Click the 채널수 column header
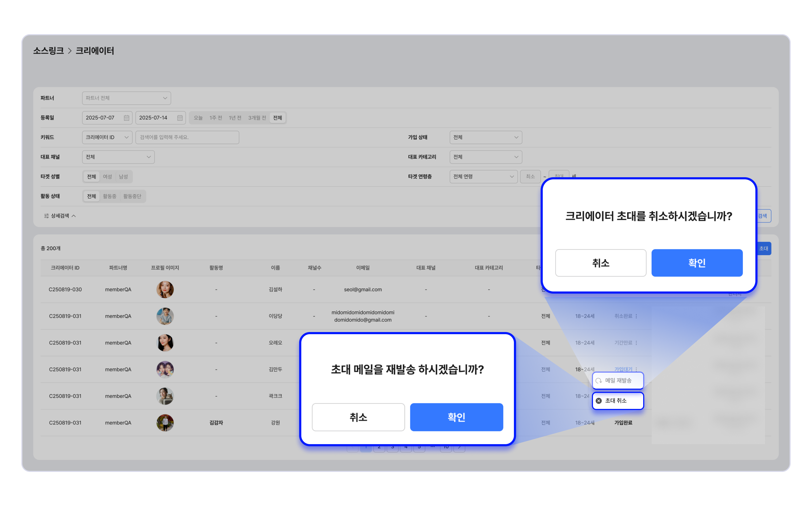The image size is (812, 505). pos(314,268)
